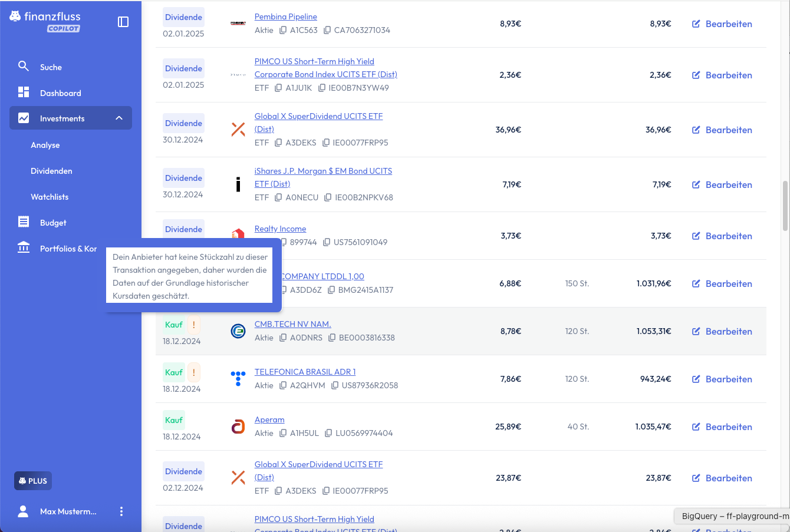Screen dimensions: 790x532
Task: Copy ISIN IE00077FRP95 in the 30.12.2024 row
Action: 326,143
